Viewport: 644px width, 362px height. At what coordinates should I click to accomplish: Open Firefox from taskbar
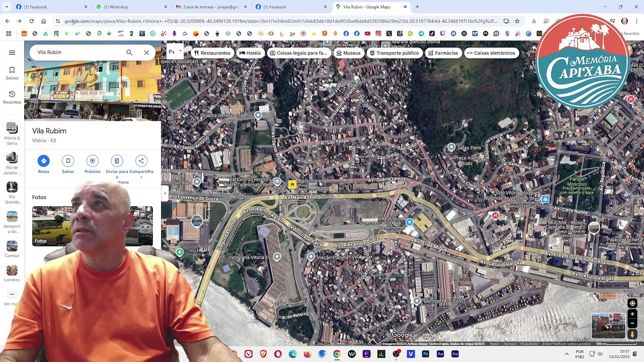click(307, 354)
